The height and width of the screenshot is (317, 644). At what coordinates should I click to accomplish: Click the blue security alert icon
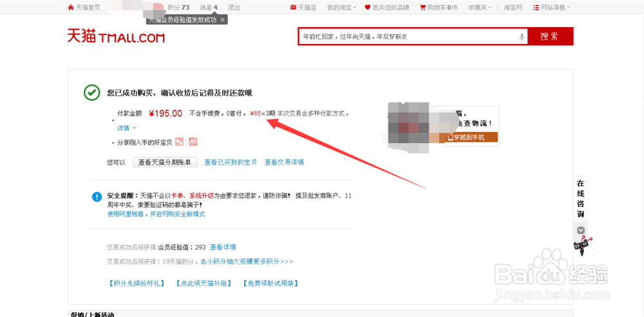click(97, 197)
